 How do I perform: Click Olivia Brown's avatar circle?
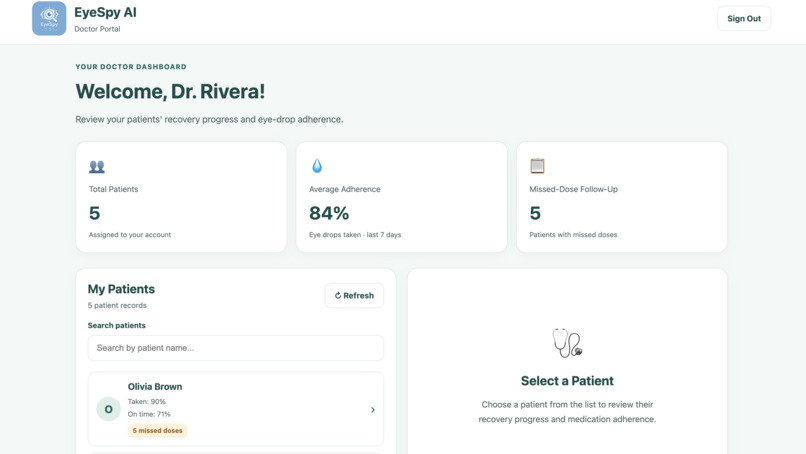(x=108, y=409)
